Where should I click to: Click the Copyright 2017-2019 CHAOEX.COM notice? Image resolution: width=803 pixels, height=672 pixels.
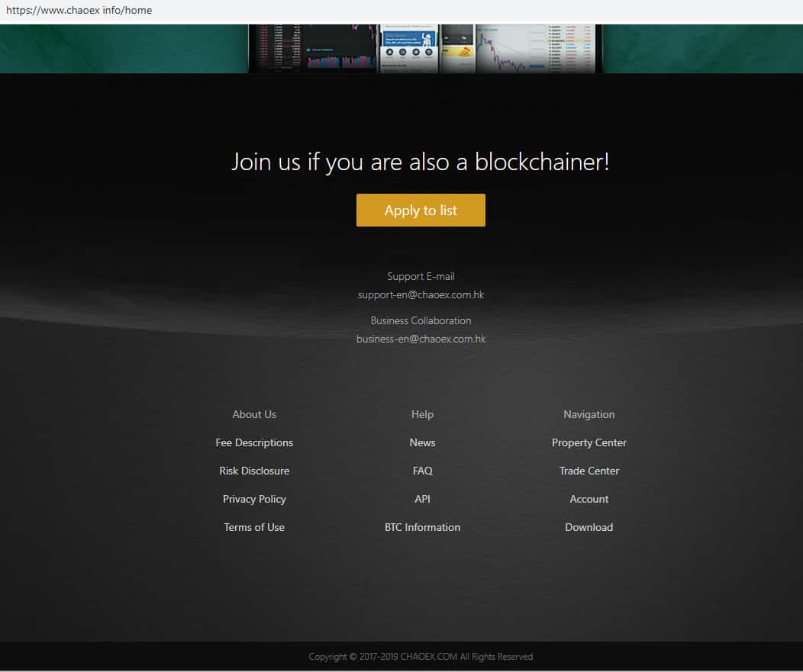click(x=421, y=657)
